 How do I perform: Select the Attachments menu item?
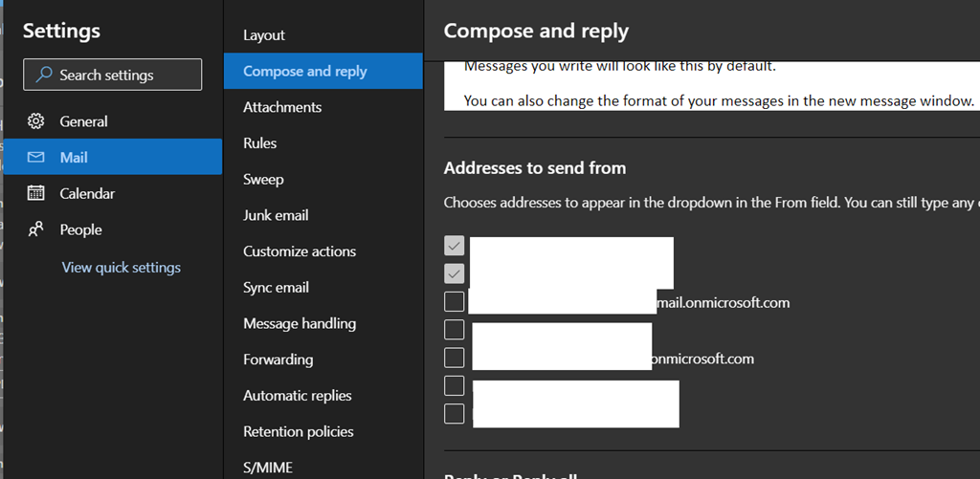pos(282,107)
